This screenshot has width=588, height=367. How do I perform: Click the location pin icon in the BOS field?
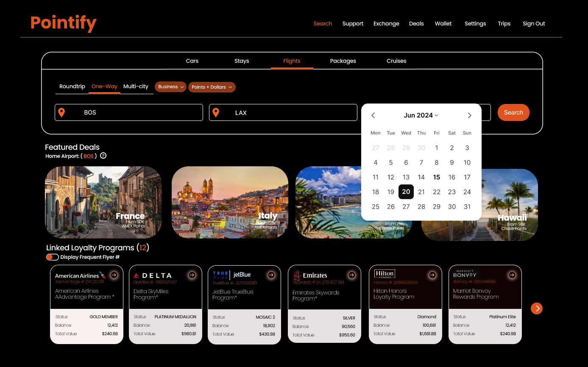point(62,112)
